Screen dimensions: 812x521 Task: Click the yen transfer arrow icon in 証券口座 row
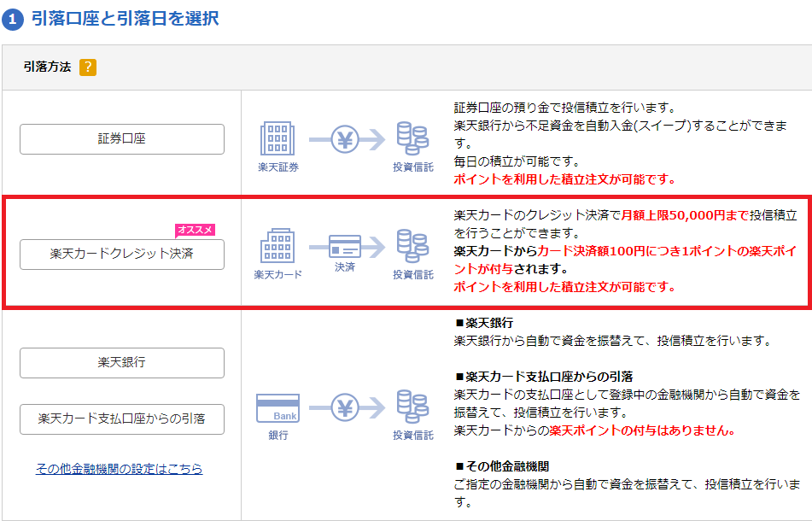(x=347, y=139)
